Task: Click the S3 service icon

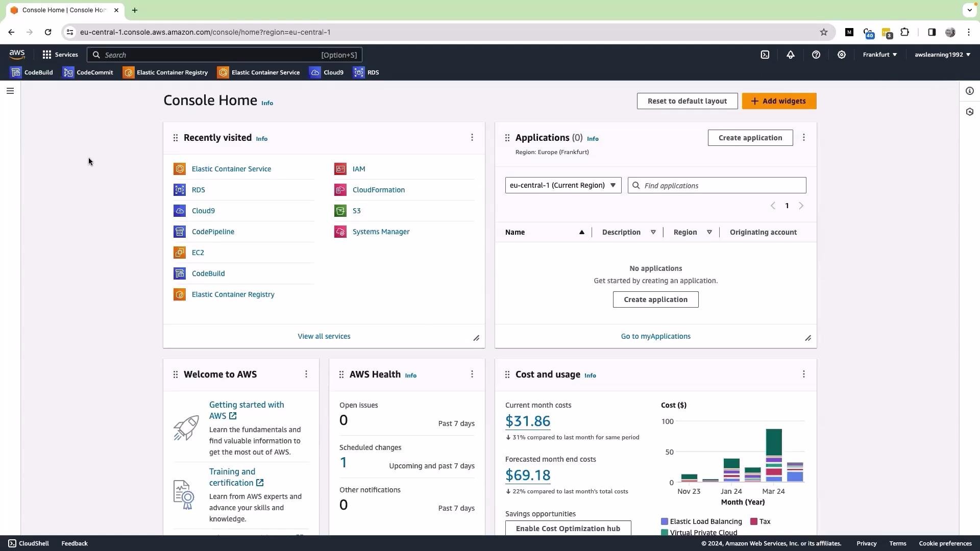Action: pos(340,211)
